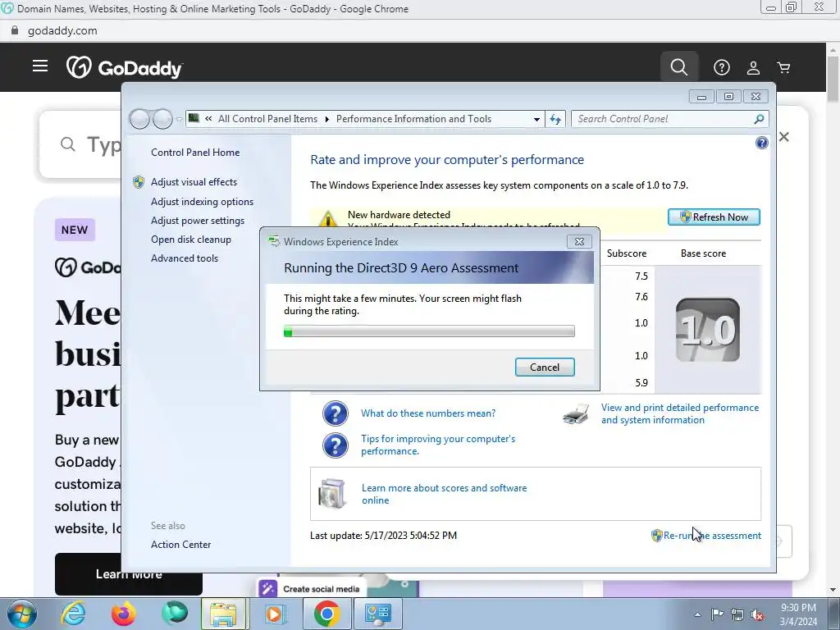Show hidden tray icons arrow

697,614
